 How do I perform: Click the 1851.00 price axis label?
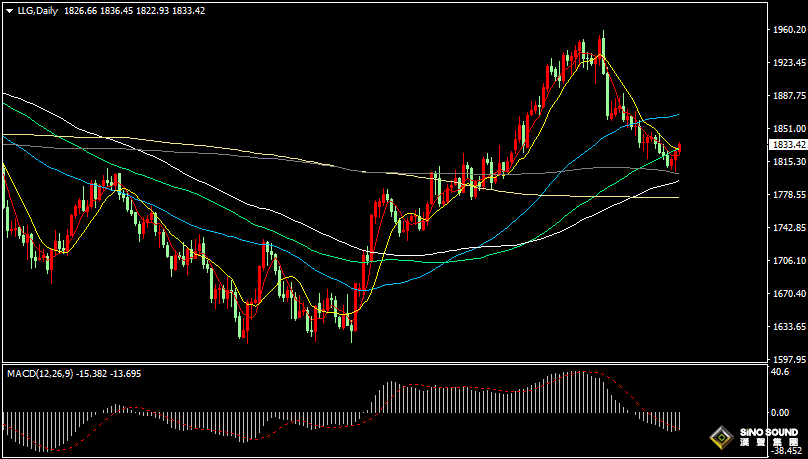(x=788, y=128)
